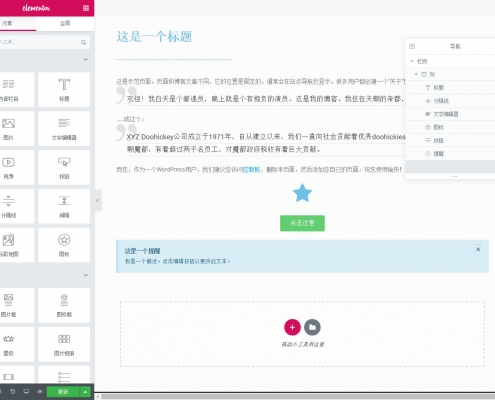Collapse the Elementor side panel
The width and height of the screenshot is (495, 400).
click(x=97, y=200)
